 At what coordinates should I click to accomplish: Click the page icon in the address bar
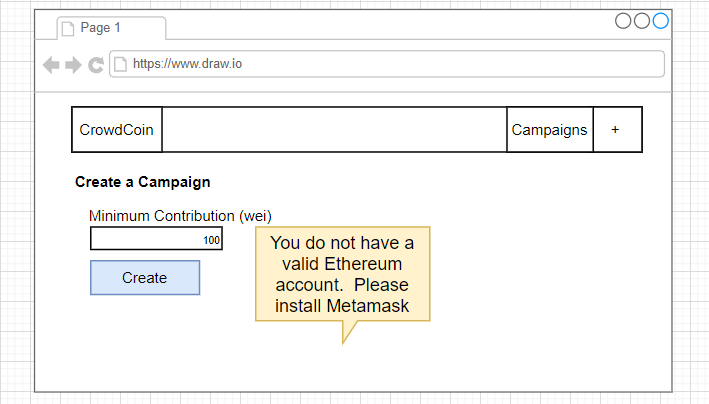tap(120, 64)
